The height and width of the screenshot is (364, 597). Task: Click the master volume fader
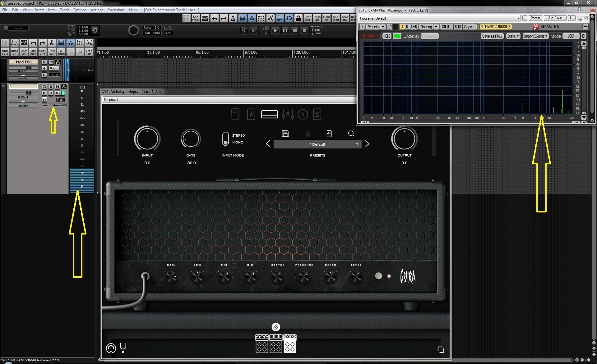29,68
